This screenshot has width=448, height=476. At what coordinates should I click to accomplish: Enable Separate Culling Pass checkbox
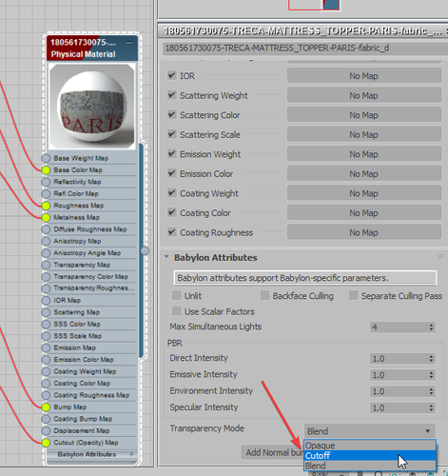pos(353,295)
